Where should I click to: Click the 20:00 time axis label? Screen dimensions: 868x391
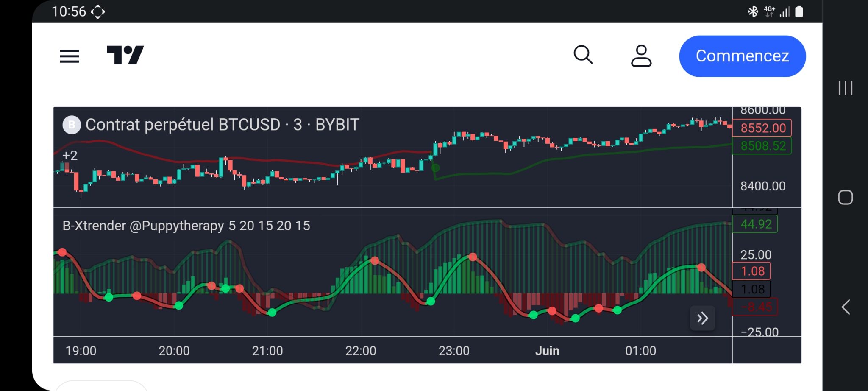click(x=174, y=351)
